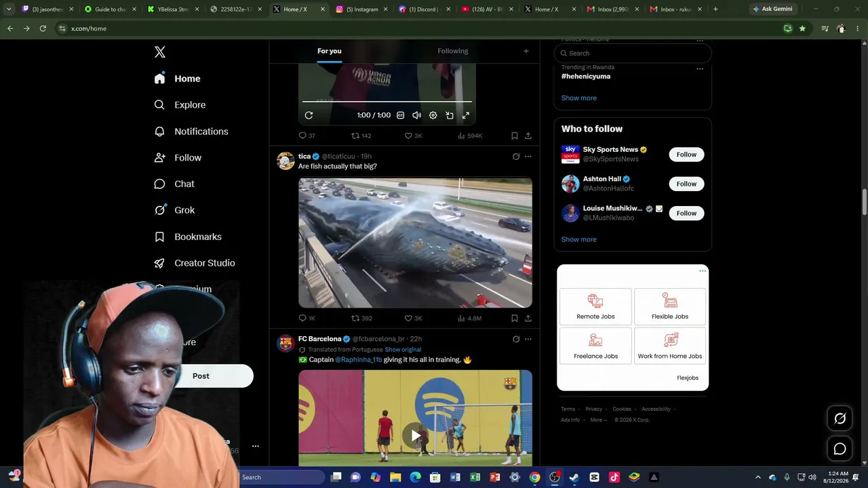Viewport: 868px width, 488px height.
Task: Switch to the Following tab
Action: [x=453, y=51]
